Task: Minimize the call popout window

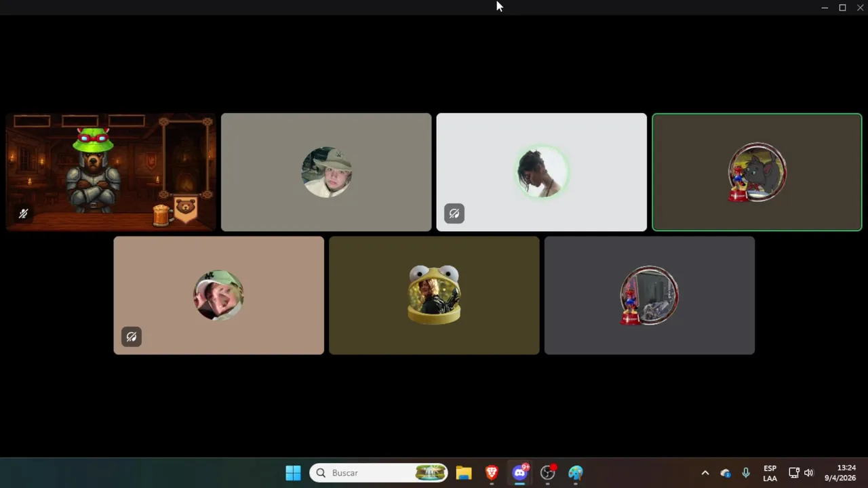Action: [825, 7]
